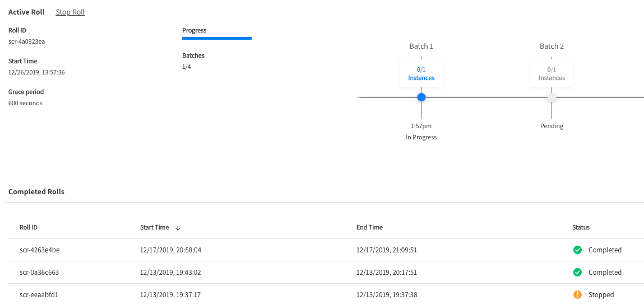The image size is (644, 305).
Task: Click green check icon for scr-0a36c663
Action: pyautogui.click(x=577, y=273)
